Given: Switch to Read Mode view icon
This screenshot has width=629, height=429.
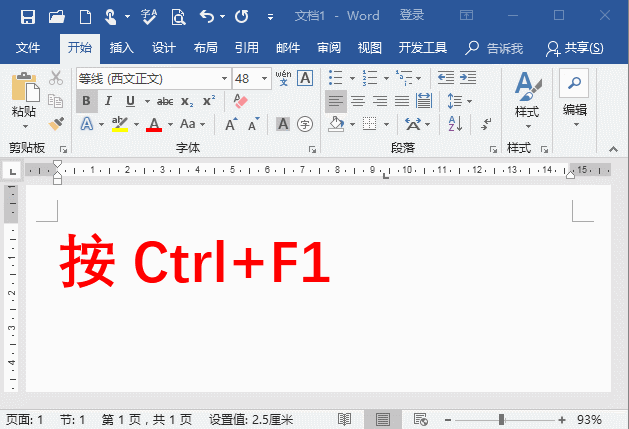Looking at the screenshot, I should (344, 420).
